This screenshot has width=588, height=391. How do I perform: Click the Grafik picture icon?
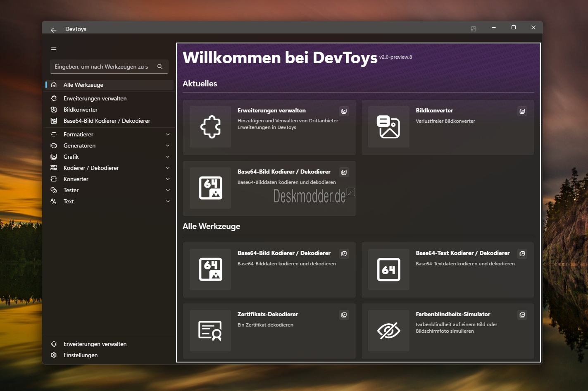click(54, 157)
